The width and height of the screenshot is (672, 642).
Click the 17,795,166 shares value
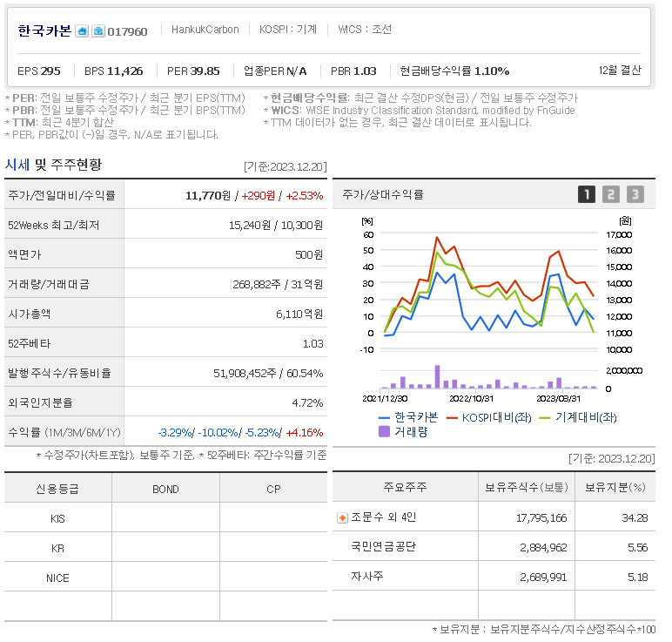(541, 518)
